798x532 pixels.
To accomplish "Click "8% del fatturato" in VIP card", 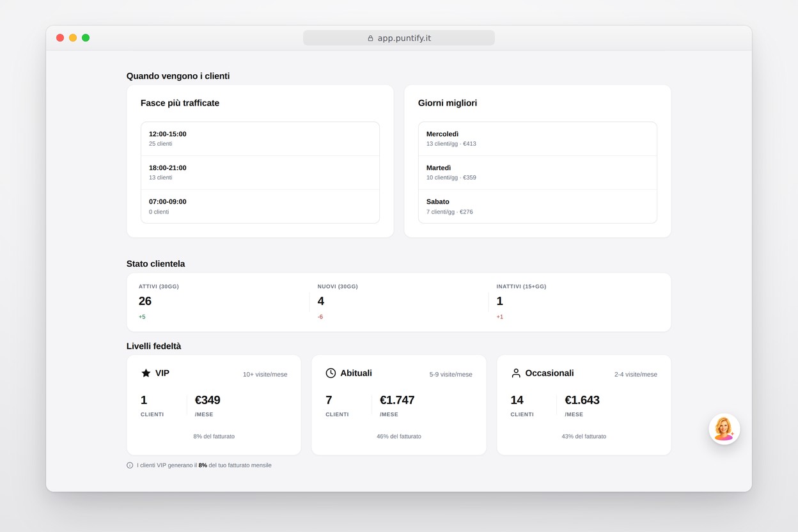I will (214, 436).
